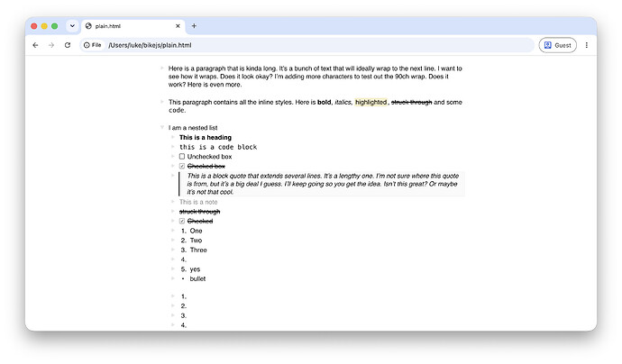This screenshot has height=364, width=622.
Task: Toggle the triangle beside the block quote
Action: coord(172,176)
